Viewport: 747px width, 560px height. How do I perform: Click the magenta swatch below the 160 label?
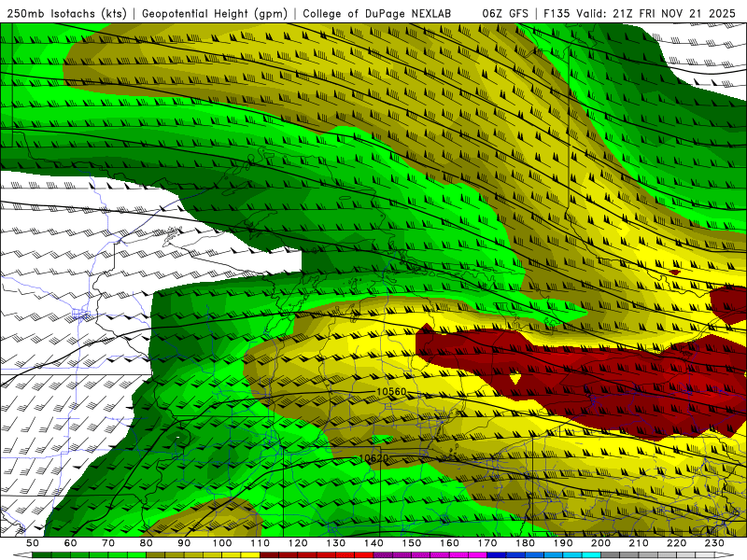tap(458, 555)
